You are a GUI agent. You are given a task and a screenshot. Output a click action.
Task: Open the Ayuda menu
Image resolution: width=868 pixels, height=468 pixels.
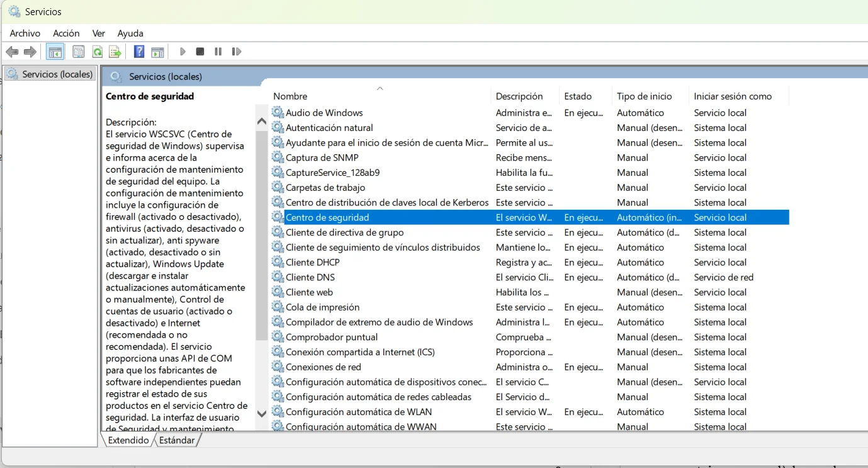tap(130, 33)
